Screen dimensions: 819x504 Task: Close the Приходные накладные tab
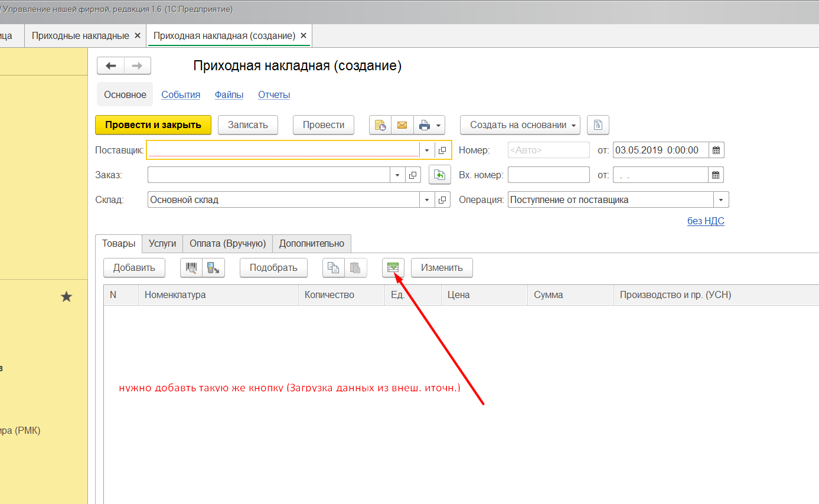coord(138,35)
